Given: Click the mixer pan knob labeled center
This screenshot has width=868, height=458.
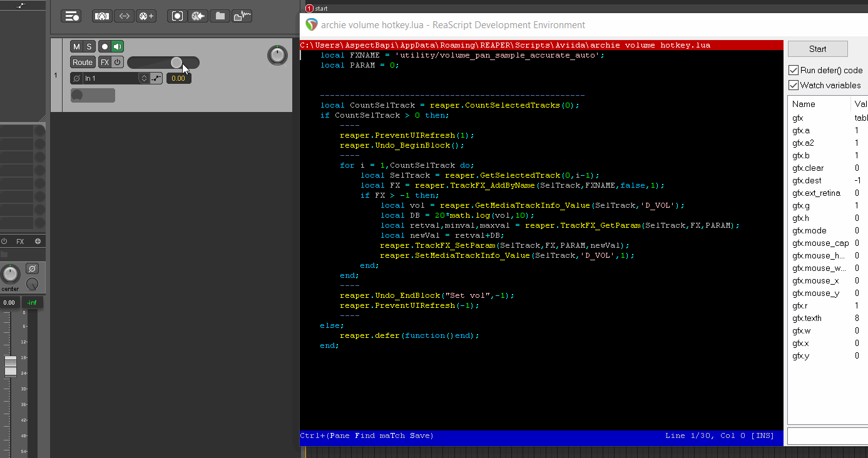Looking at the screenshot, I should click(x=10, y=273).
